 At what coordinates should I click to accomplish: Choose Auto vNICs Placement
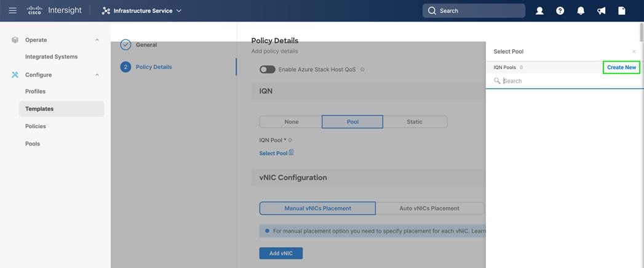coord(429,208)
